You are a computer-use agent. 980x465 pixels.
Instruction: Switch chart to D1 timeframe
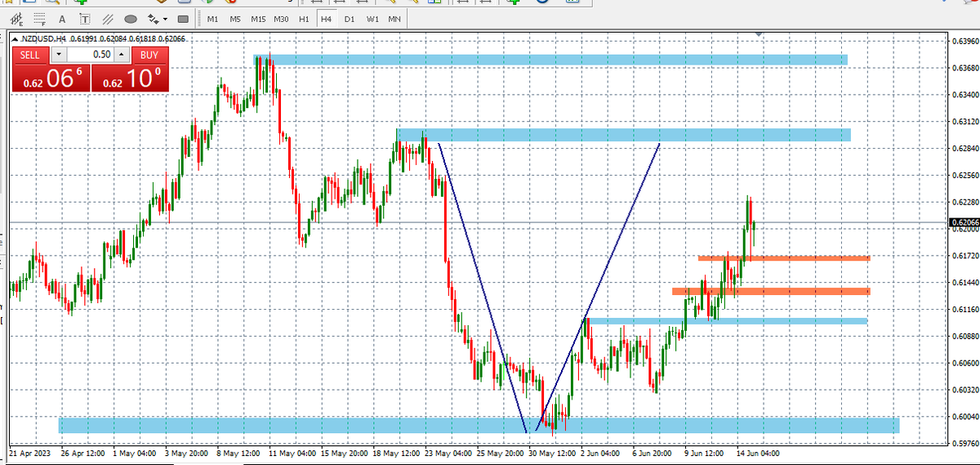[350, 19]
